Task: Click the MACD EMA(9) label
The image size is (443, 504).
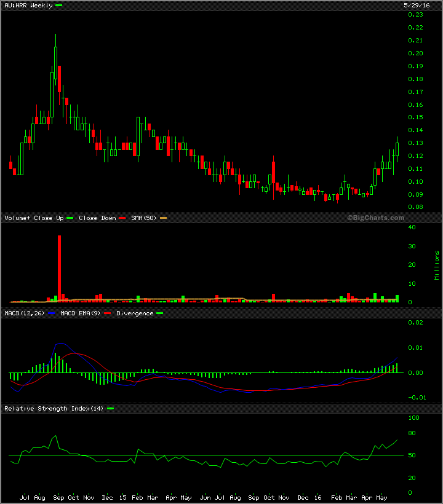Action: (80, 313)
